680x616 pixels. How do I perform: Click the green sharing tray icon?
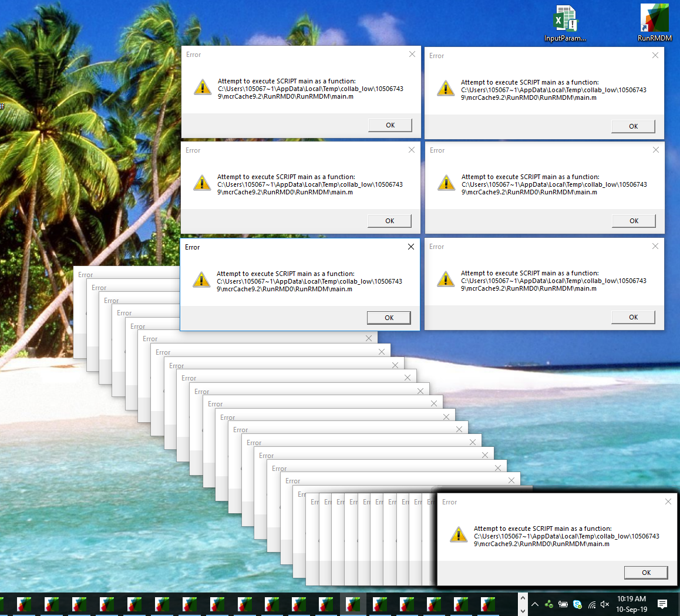[x=549, y=604]
